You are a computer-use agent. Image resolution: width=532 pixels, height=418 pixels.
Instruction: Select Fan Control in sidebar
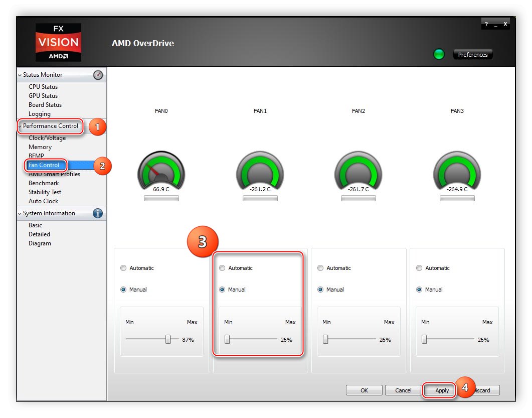pyautogui.click(x=44, y=165)
